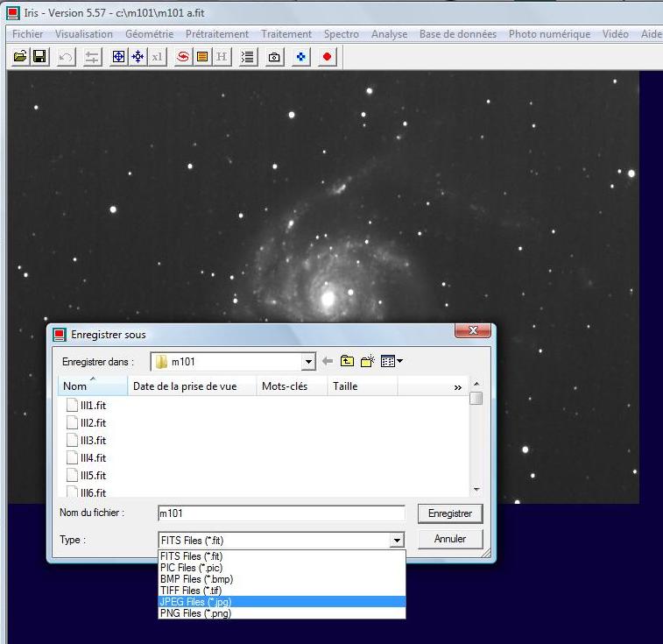
Task: Open the threshold sliders toolbar icon
Action: (x=92, y=57)
